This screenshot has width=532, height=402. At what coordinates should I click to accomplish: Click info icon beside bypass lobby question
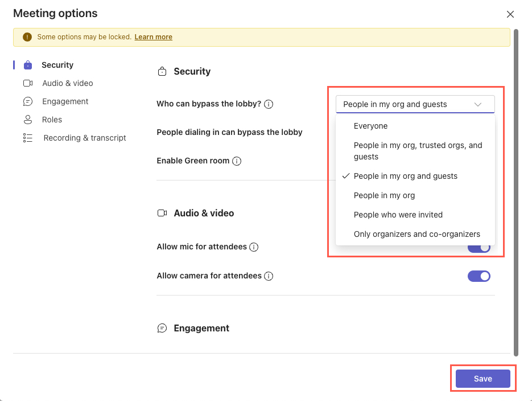(x=269, y=104)
